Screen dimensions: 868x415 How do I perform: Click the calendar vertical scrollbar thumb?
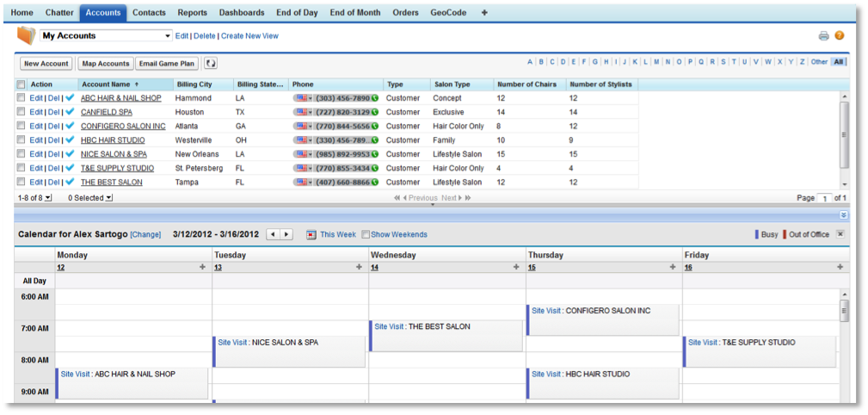pos(844,311)
